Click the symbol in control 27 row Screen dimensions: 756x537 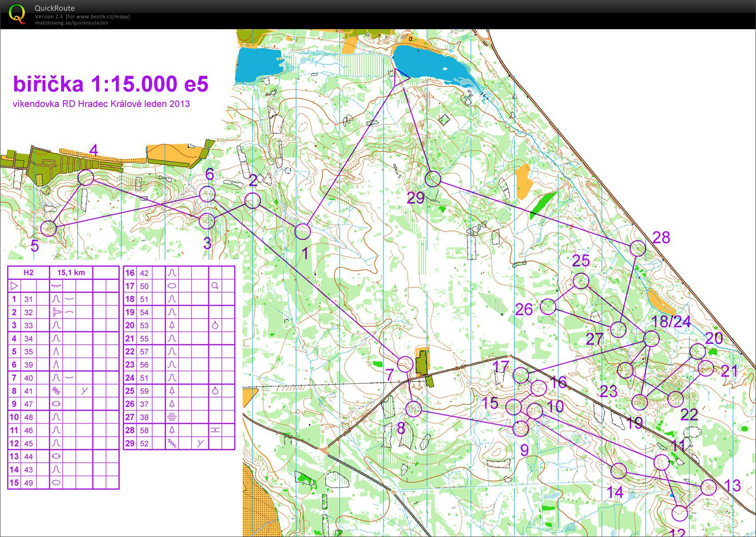pos(172,417)
